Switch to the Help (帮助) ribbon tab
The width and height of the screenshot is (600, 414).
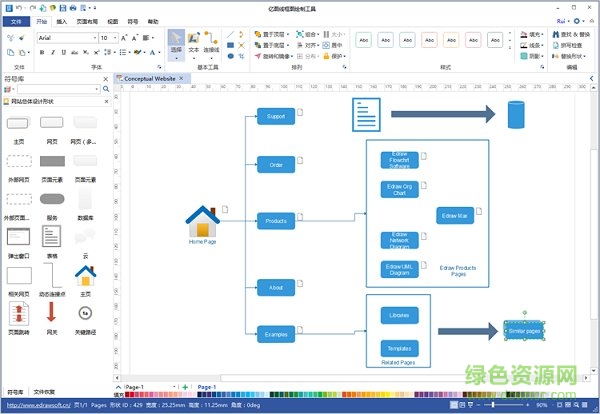[x=153, y=21]
